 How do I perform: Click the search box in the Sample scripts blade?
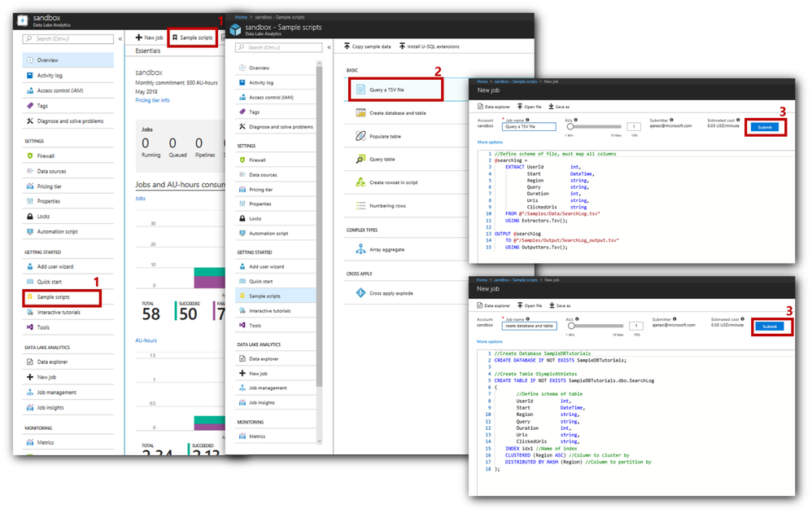point(279,48)
